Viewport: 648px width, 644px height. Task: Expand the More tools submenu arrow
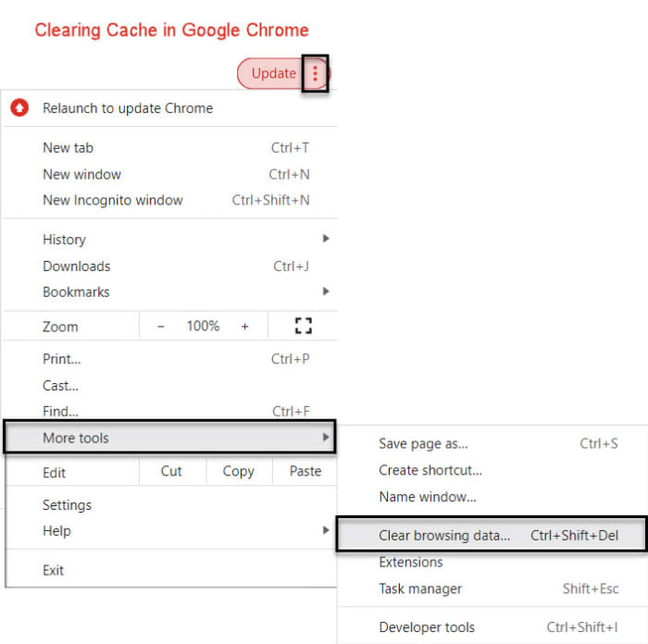(326, 437)
